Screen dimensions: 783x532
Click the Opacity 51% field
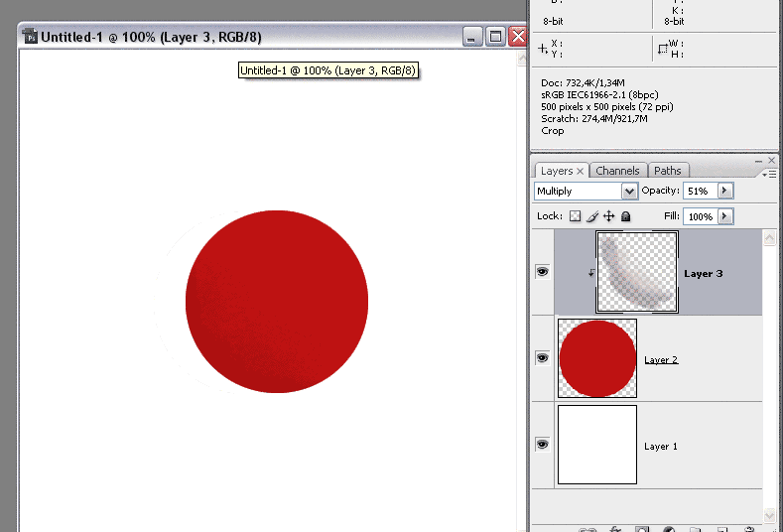700,191
